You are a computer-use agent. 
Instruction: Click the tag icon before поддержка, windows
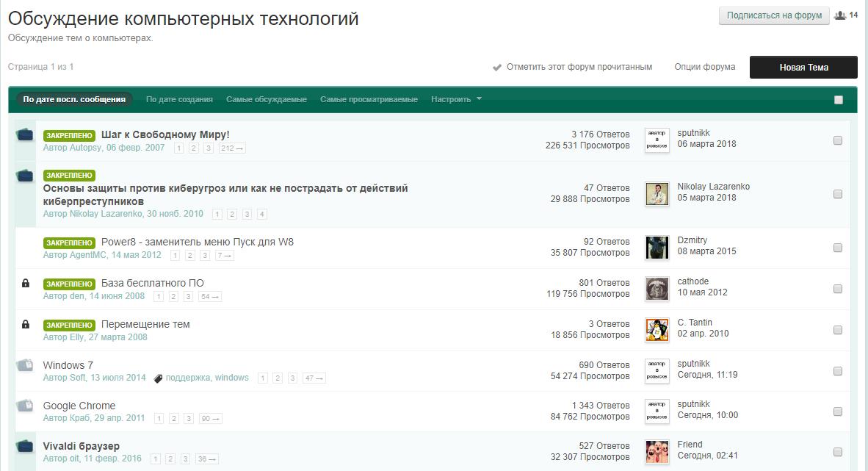[158, 378]
